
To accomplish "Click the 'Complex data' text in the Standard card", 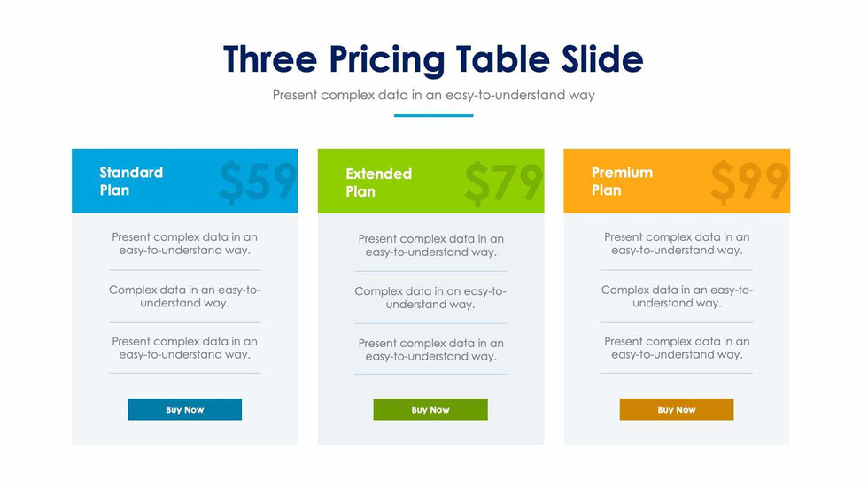I will point(184,296).
